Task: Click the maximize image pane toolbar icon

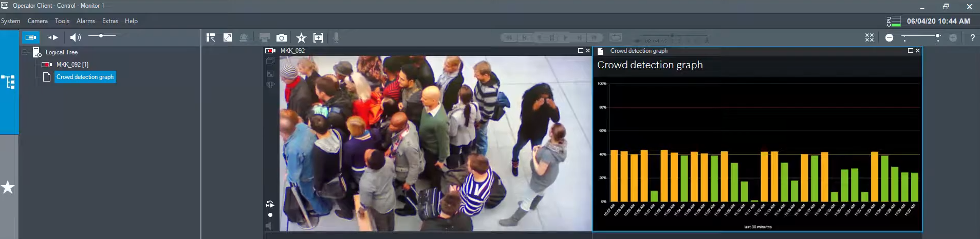Action: (x=228, y=37)
